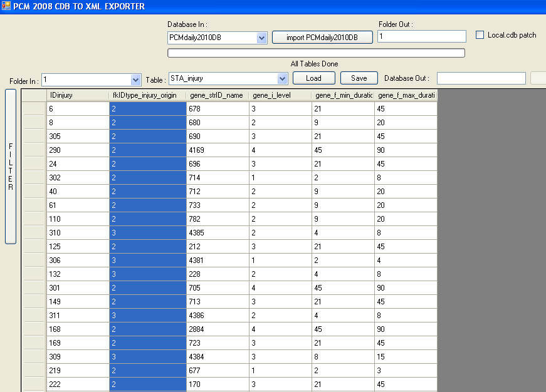Click the Database Out input field
546x392 pixels.
coord(481,78)
